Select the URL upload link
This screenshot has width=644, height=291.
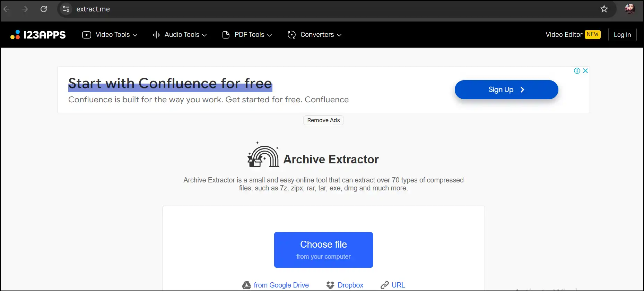pyautogui.click(x=398, y=285)
